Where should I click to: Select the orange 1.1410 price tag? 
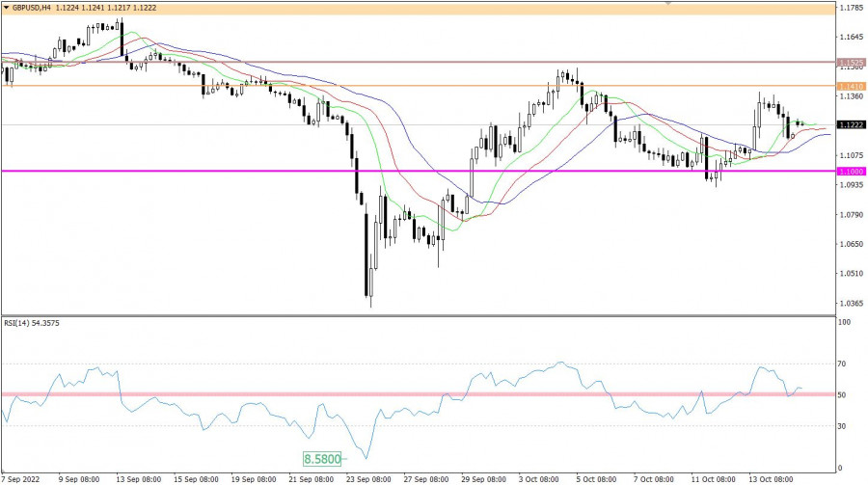click(850, 86)
